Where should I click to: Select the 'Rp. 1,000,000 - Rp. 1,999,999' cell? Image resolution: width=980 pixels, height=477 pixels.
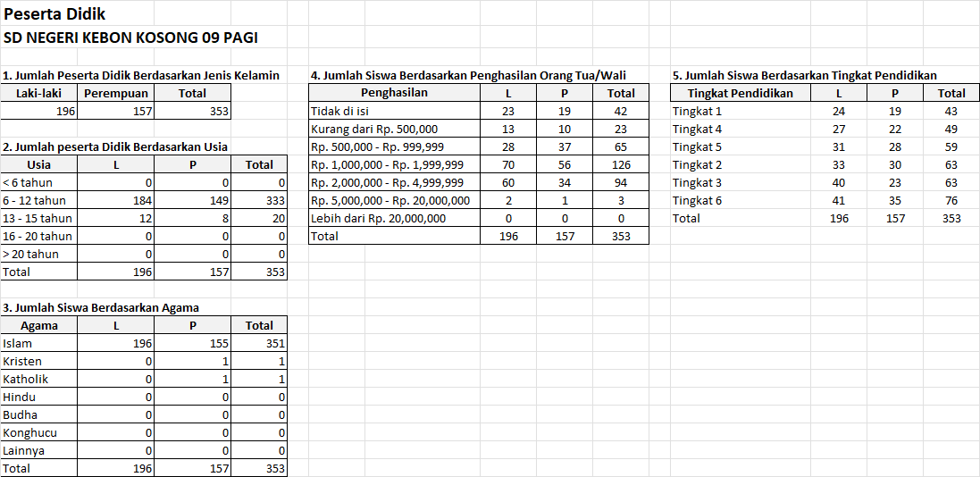tap(394, 165)
